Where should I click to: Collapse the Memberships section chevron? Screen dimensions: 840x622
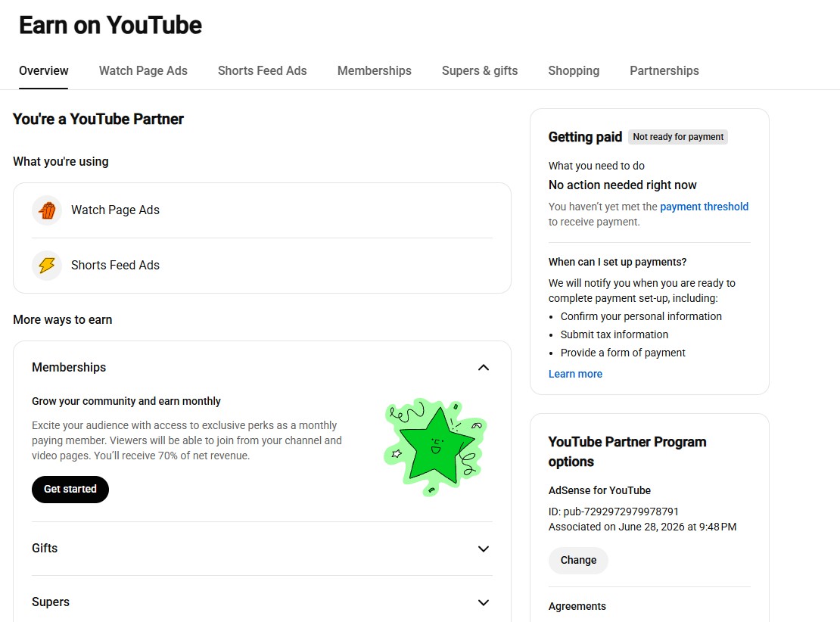[484, 368]
